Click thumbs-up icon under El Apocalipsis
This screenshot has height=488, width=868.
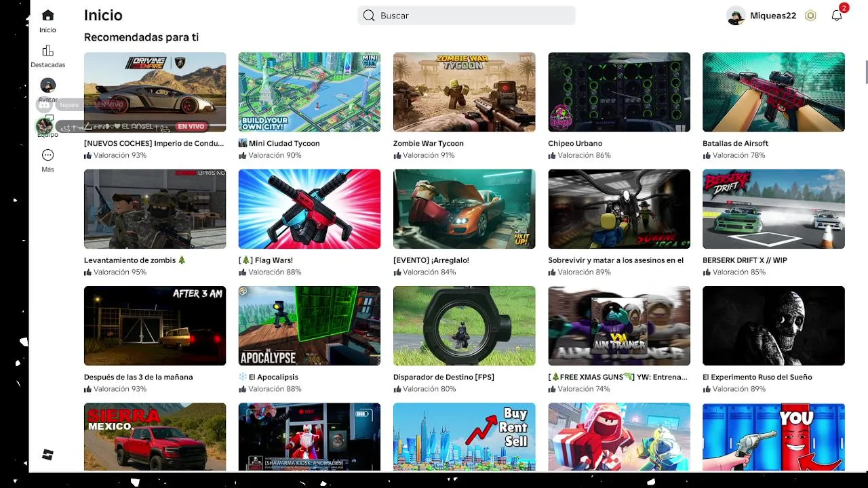(242, 389)
